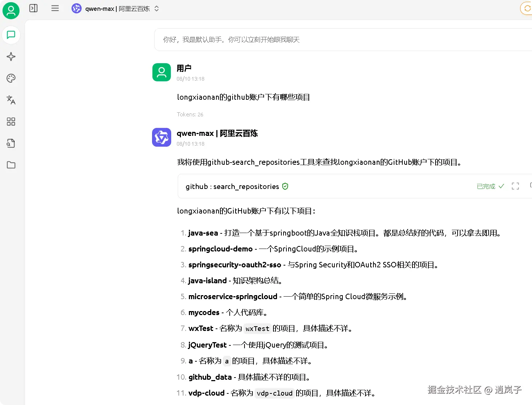The image size is (532, 405).
Task: Open the sparkle agents sidebar icon
Action: point(11,57)
